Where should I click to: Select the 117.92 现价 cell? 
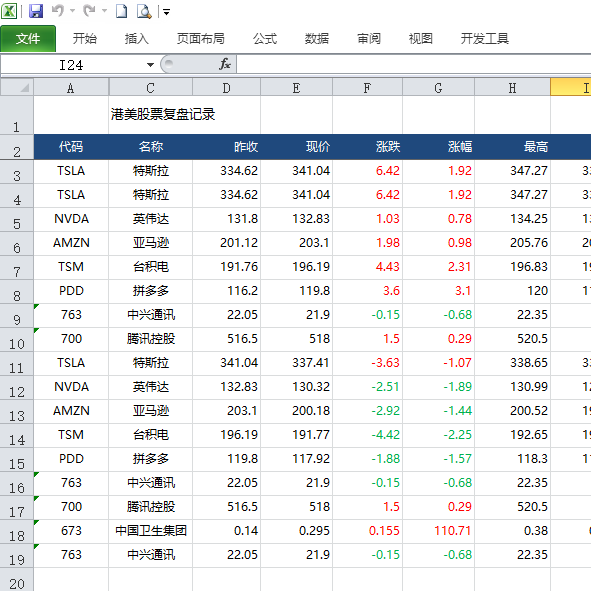tap(296, 459)
